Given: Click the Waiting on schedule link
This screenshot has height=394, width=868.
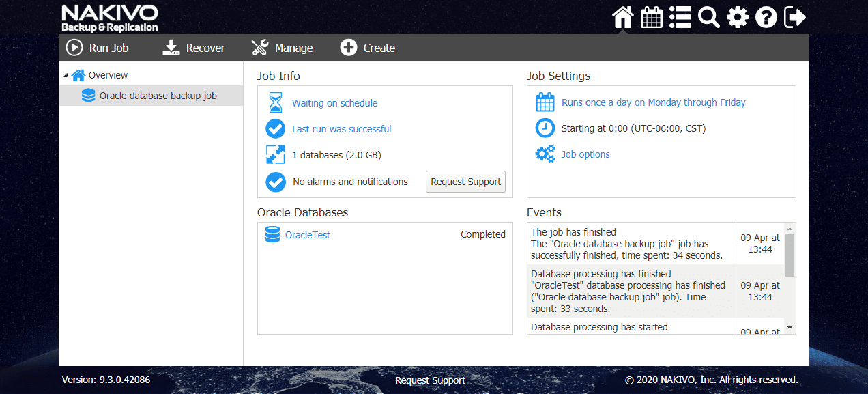Looking at the screenshot, I should pyautogui.click(x=334, y=103).
